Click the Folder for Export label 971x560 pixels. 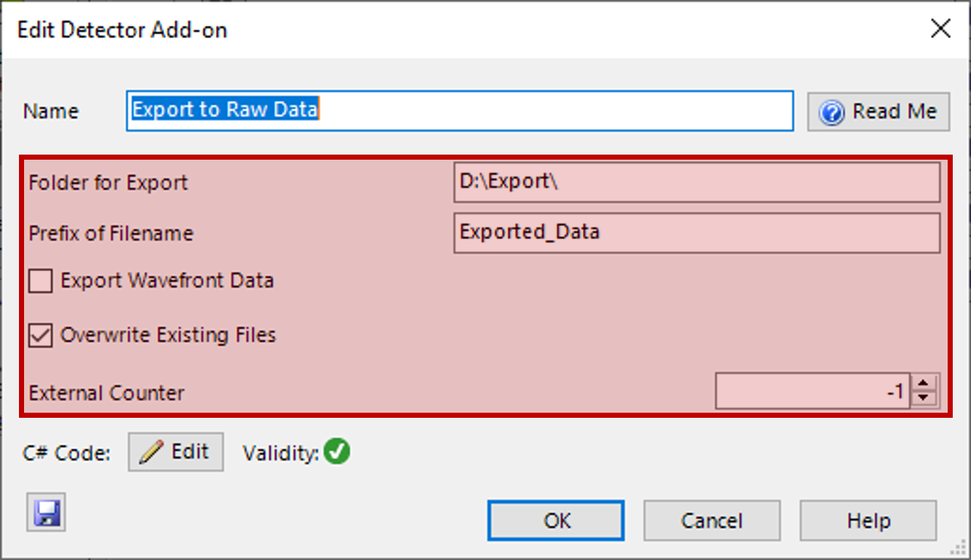click(x=108, y=182)
